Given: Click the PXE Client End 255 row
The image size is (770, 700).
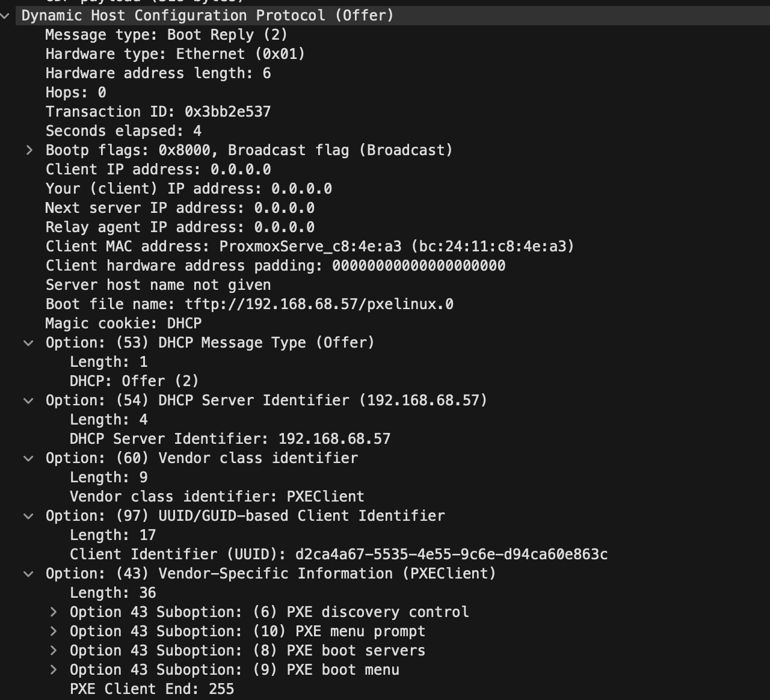Looking at the screenshot, I should click(x=152, y=689).
